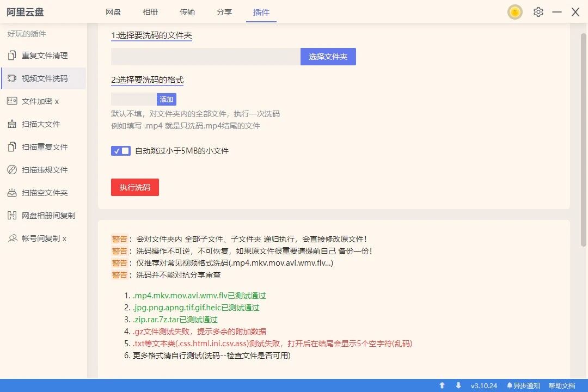Open 扫描空文件夹 plugin in sidebar

[x=44, y=193]
